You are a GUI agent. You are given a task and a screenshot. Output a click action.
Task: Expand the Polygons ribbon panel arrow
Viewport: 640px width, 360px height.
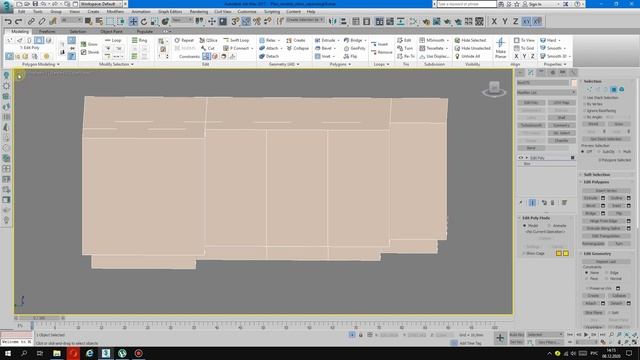coord(349,64)
